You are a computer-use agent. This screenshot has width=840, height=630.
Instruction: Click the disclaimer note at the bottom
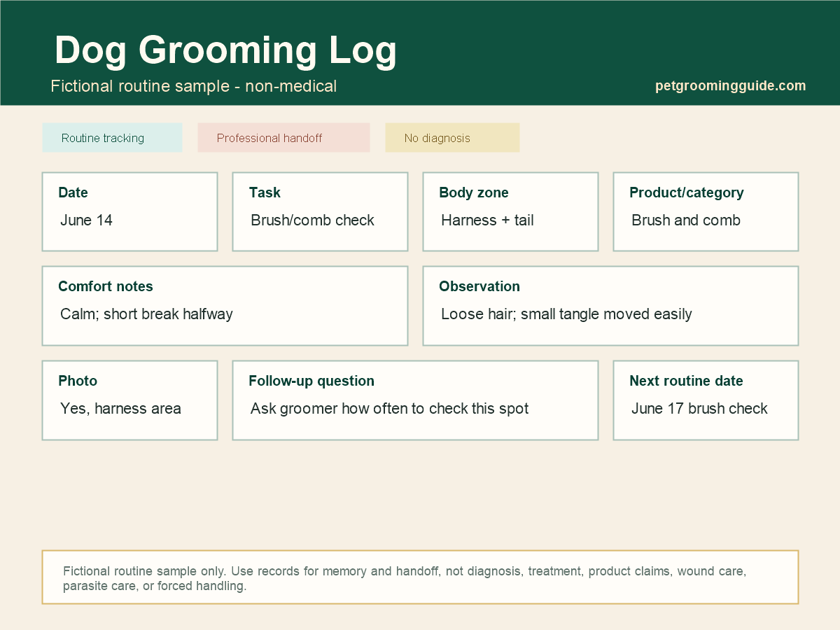point(420,577)
